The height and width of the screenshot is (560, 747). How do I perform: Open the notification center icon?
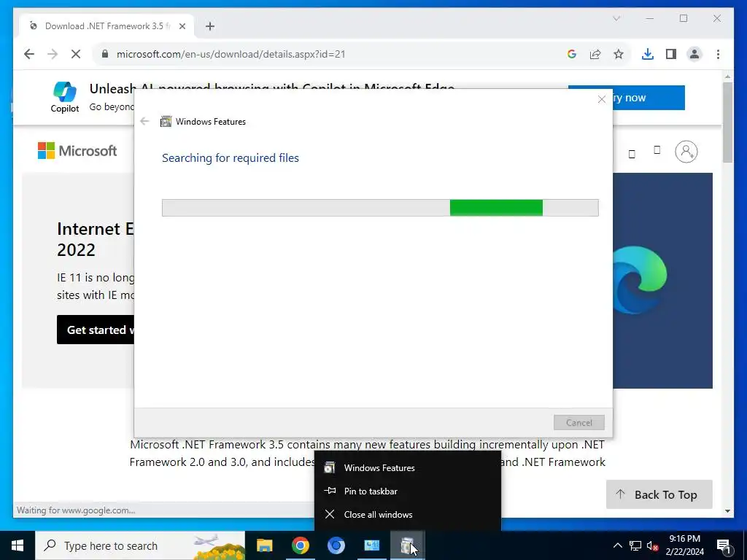[724, 545]
